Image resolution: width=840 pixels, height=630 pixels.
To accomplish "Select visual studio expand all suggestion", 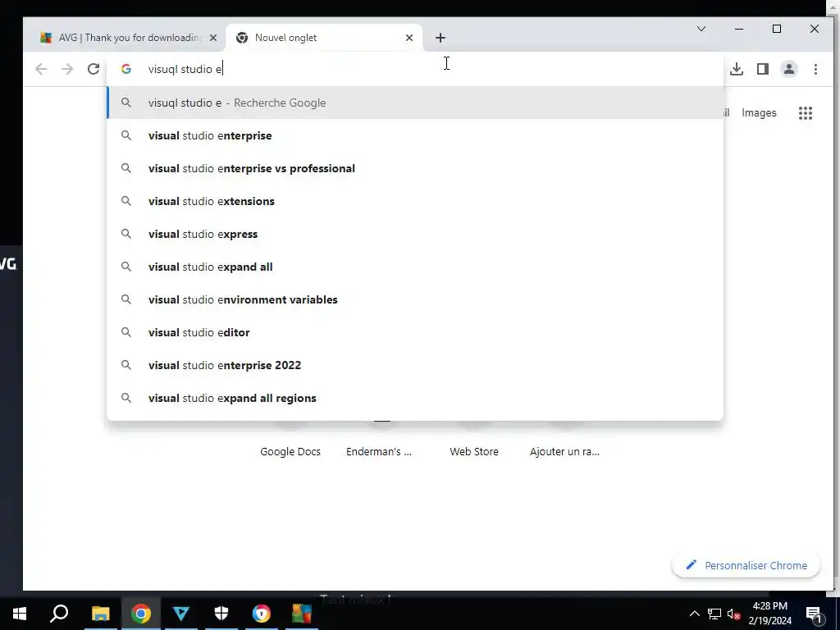I will coord(415,267).
